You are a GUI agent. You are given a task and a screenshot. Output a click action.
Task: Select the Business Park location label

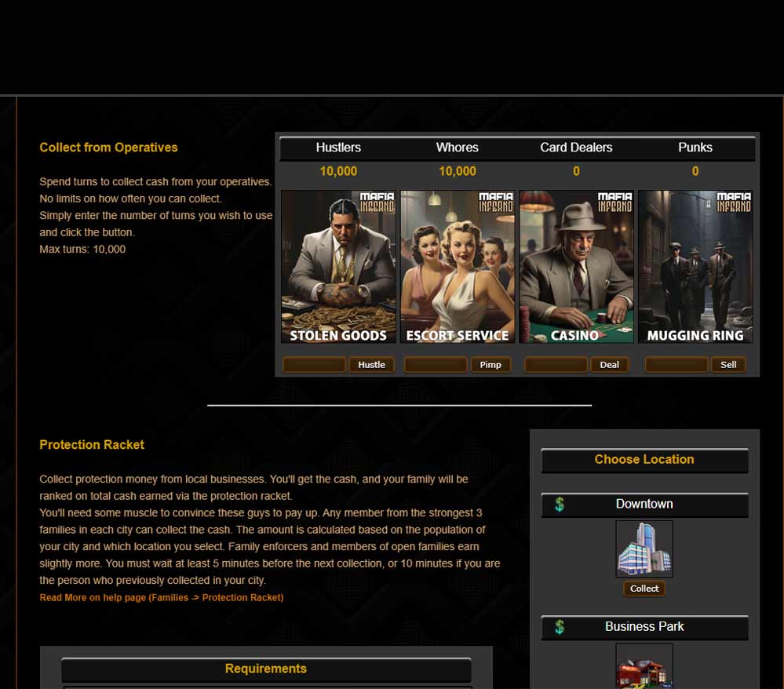[x=644, y=626]
